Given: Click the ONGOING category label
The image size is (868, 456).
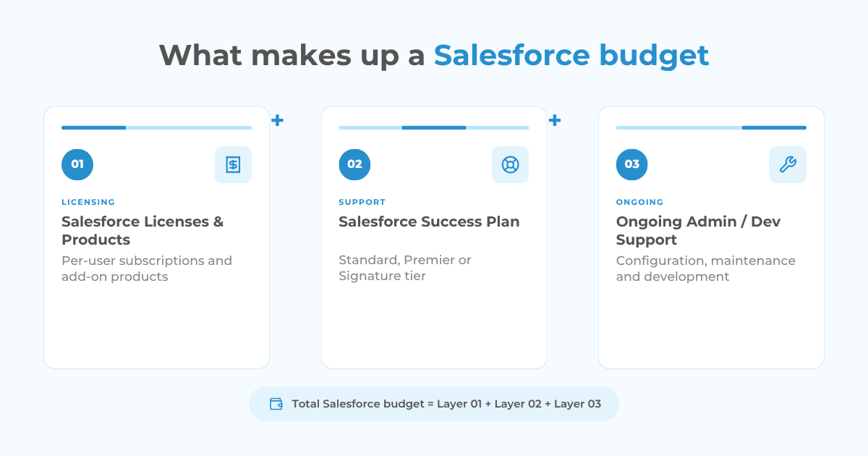Looking at the screenshot, I should click(x=640, y=203).
